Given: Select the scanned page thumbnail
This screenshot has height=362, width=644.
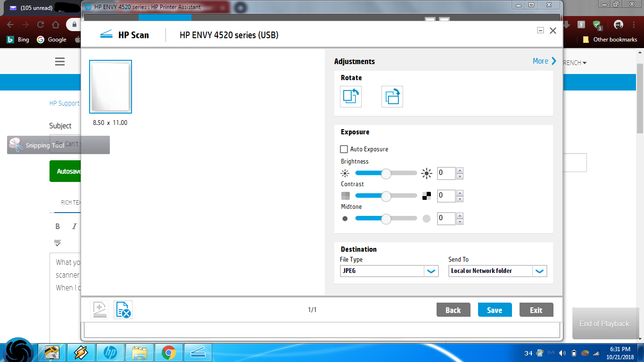Looking at the screenshot, I should coord(111,87).
